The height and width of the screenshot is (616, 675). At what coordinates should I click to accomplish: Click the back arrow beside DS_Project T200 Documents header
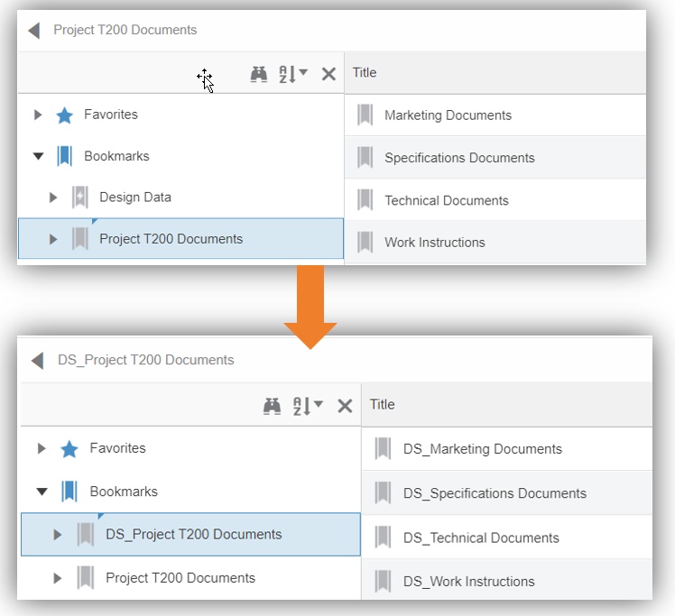pyautogui.click(x=37, y=361)
